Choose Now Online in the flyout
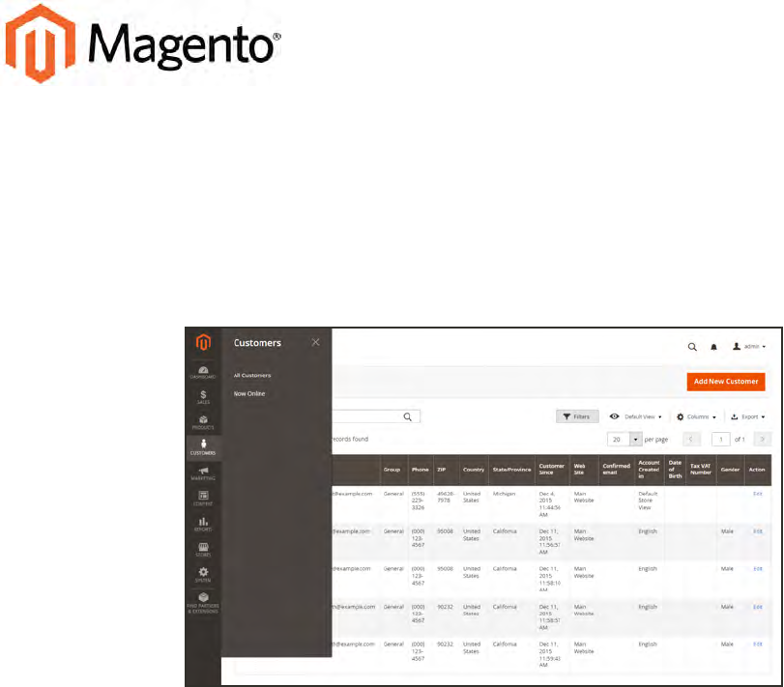This screenshot has height=687, width=784. pos(249,393)
